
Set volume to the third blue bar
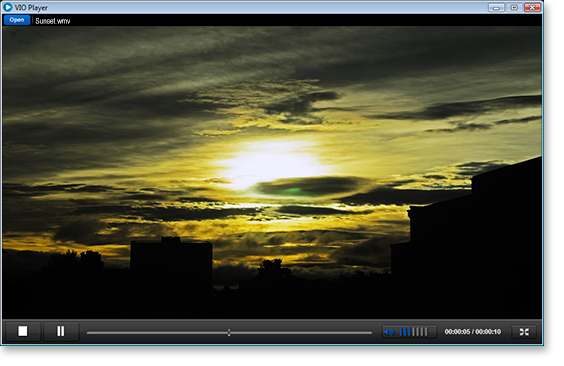click(x=409, y=332)
